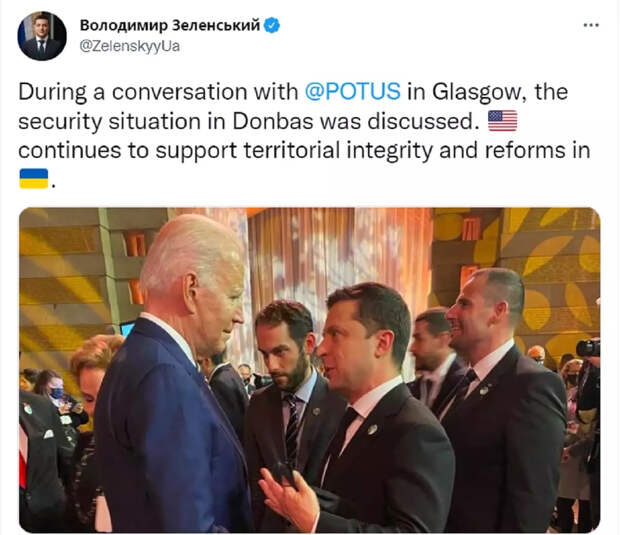Click the United States flag emoji
620x535 pixels.
(x=503, y=121)
